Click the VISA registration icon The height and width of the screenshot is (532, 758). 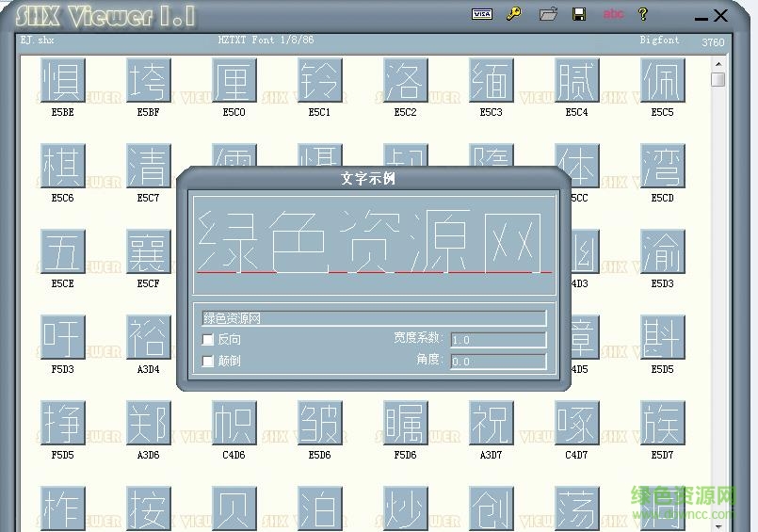(482, 14)
